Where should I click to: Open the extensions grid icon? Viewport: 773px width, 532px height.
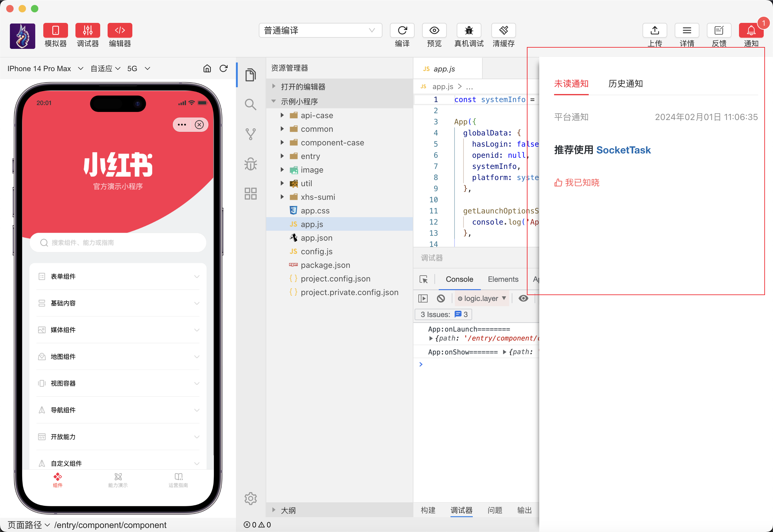250,193
